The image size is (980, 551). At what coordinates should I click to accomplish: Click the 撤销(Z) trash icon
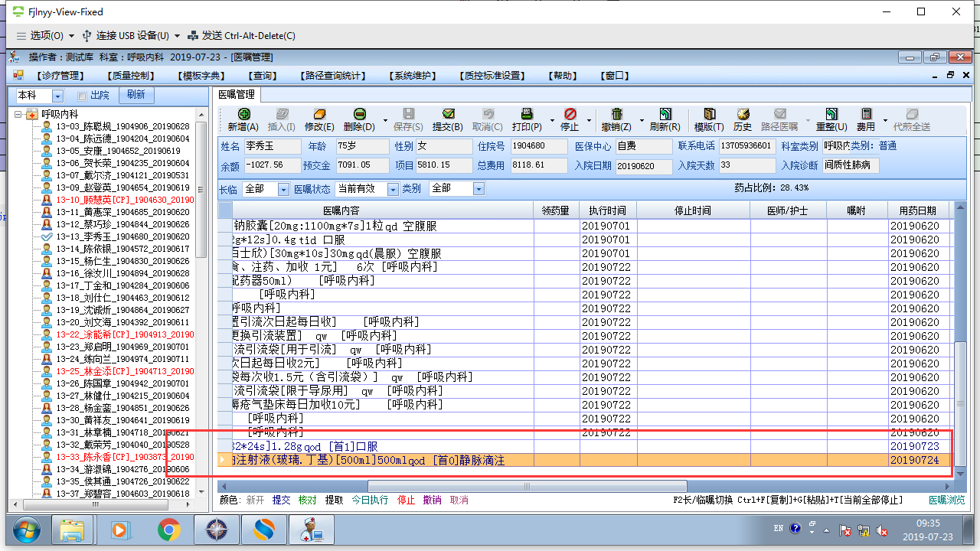coord(616,114)
